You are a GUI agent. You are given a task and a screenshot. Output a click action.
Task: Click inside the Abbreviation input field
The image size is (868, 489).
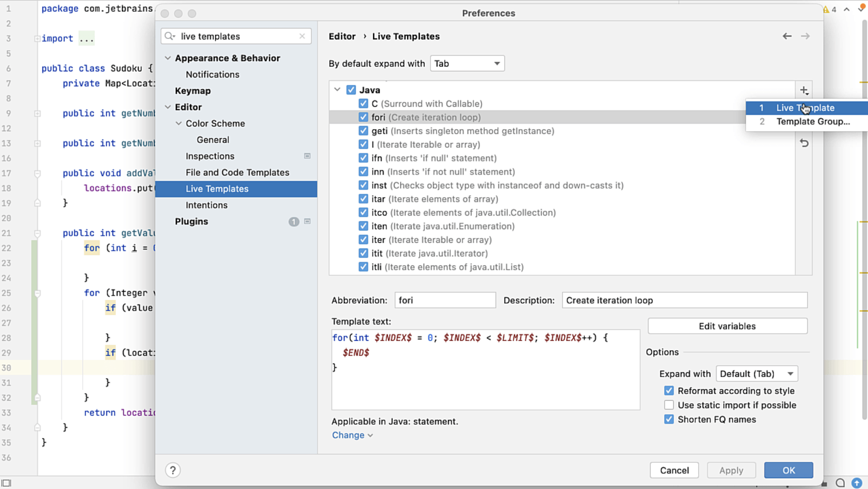coord(444,300)
